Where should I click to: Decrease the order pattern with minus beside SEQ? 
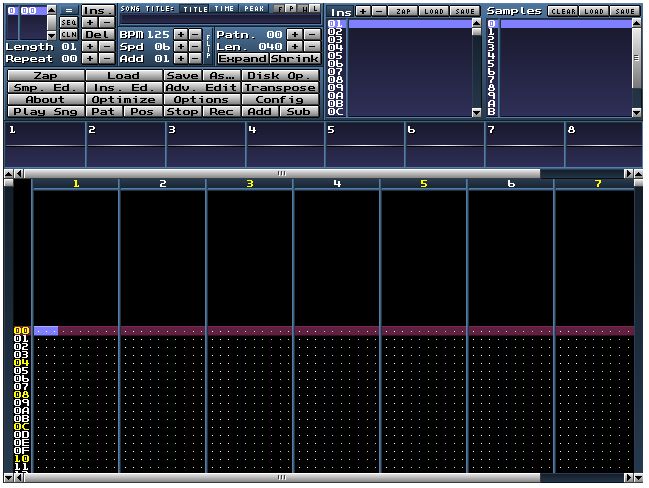(x=106, y=22)
